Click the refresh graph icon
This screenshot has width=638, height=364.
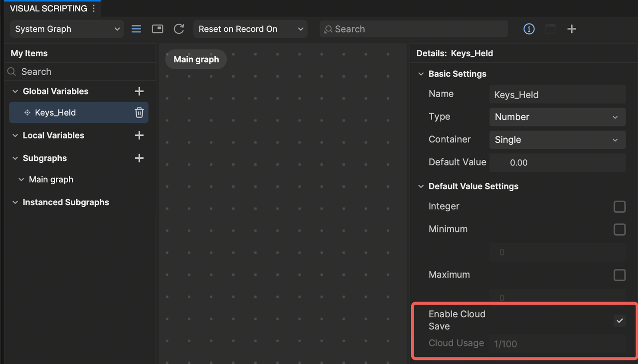point(179,29)
